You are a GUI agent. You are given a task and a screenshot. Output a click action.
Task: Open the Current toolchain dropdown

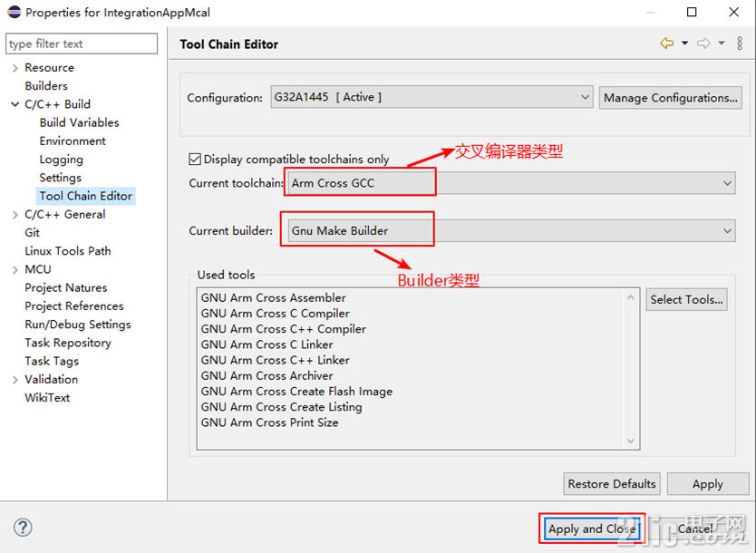coord(511,183)
